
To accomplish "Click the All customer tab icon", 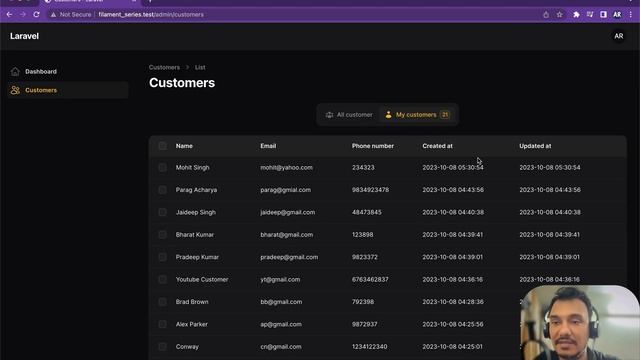I will (329, 115).
